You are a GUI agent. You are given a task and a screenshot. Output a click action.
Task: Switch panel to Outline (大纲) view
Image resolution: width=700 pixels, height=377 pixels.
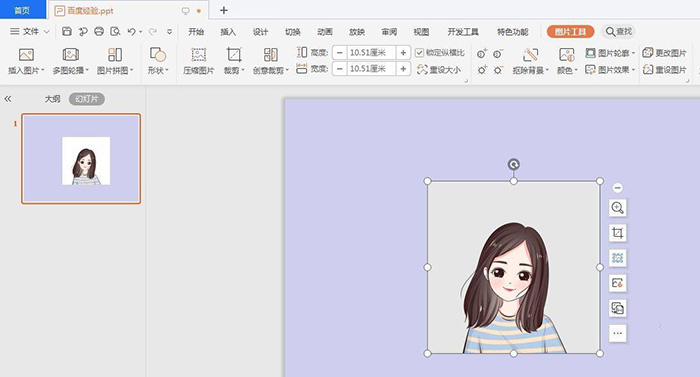[52, 99]
